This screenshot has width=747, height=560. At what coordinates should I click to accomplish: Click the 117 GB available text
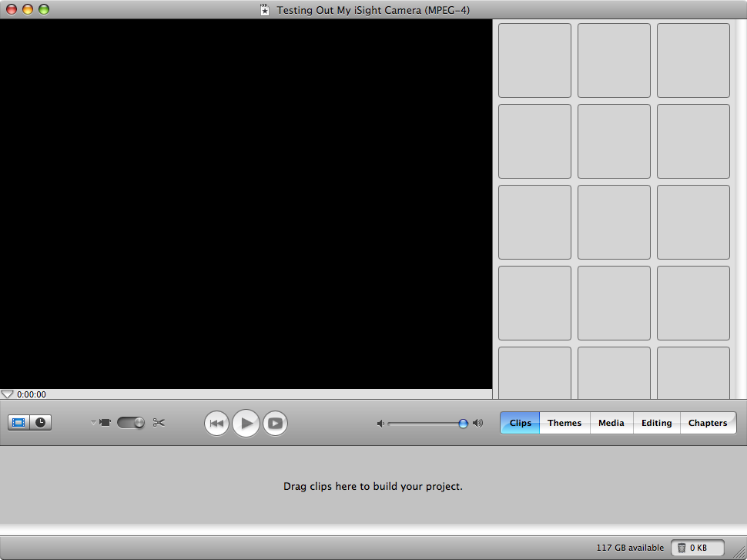[x=630, y=548]
